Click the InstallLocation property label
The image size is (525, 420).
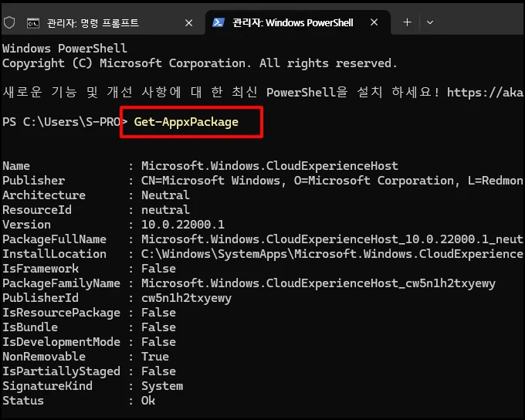coord(54,254)
